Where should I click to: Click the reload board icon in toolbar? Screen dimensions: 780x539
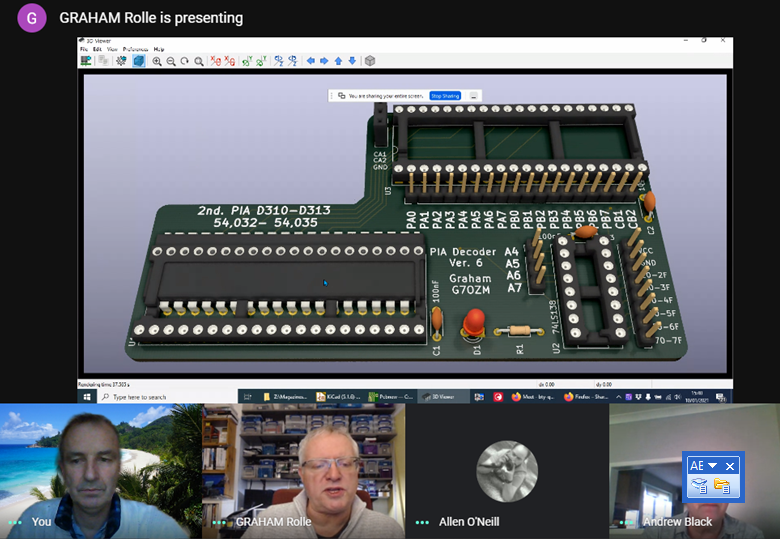click(87, 61)
